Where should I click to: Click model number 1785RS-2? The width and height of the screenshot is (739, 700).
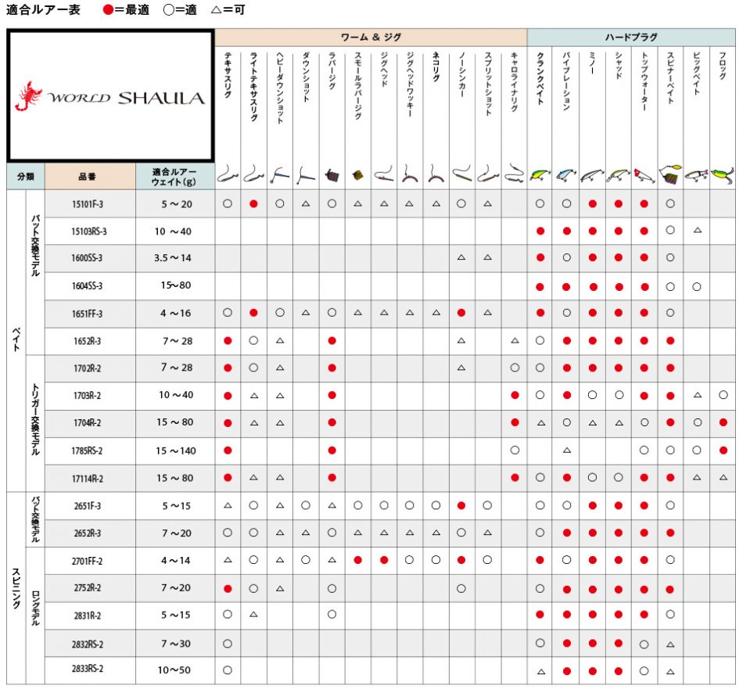87,451
